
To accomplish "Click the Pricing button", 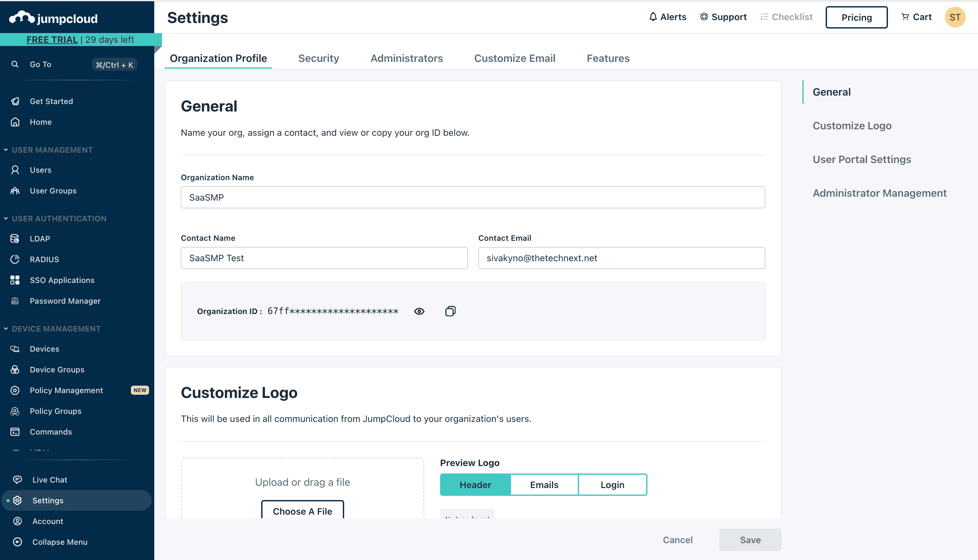I will (x=856, y=17).
